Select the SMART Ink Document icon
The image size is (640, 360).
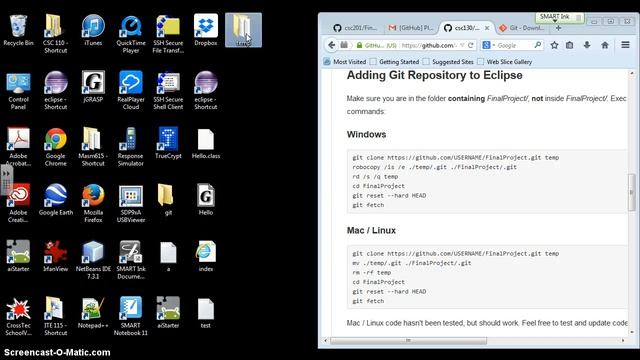[131, 259]
